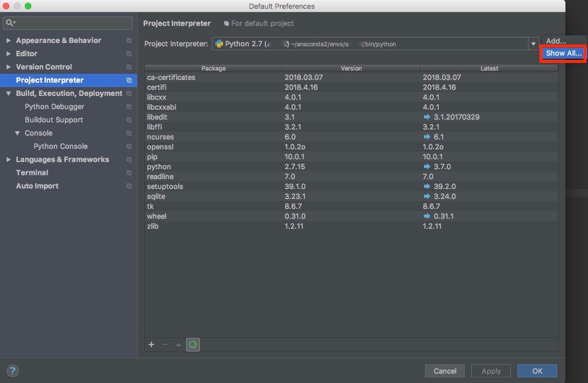Click the update arrow icon for libedit
Screen dimensions: 588x383
point(427,117)
